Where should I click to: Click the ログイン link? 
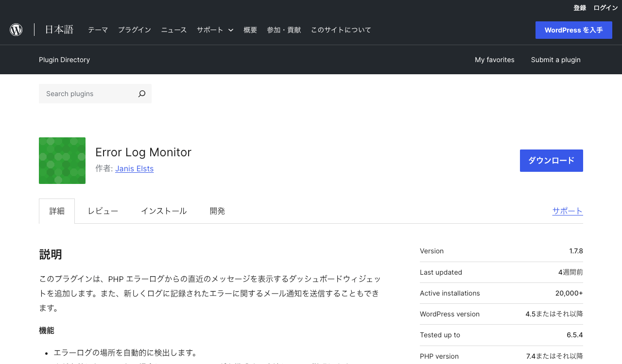click(605, 8)
